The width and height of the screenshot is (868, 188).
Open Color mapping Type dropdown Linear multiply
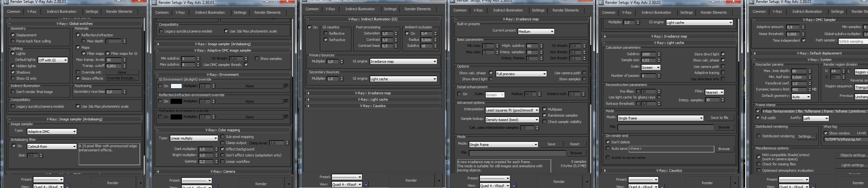click(194, 138)
